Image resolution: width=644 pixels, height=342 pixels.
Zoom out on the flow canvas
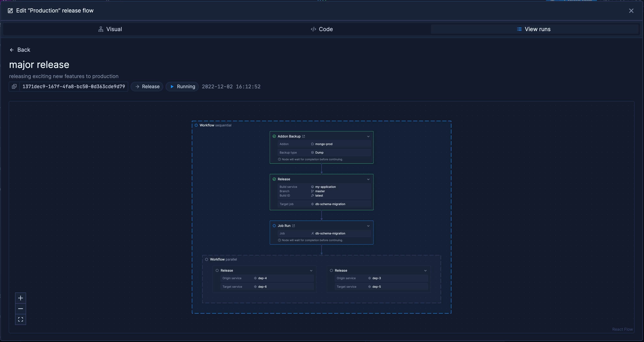coord(21,309)
